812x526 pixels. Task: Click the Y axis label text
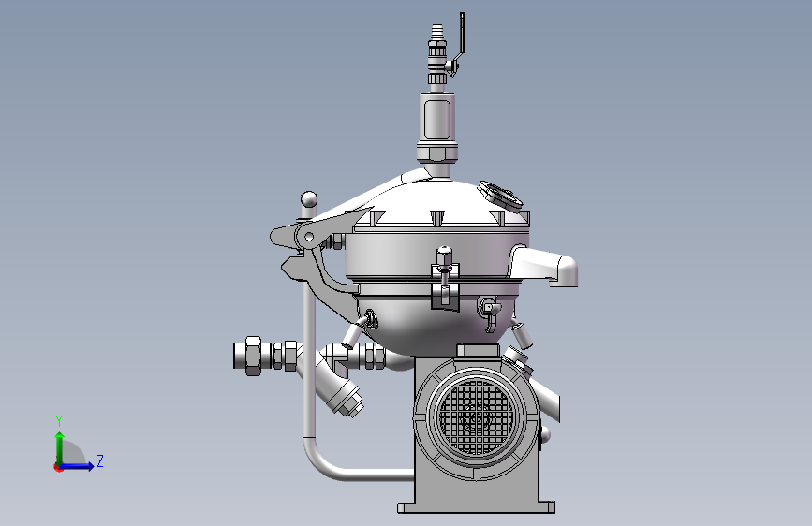click(x=59, y=420)
